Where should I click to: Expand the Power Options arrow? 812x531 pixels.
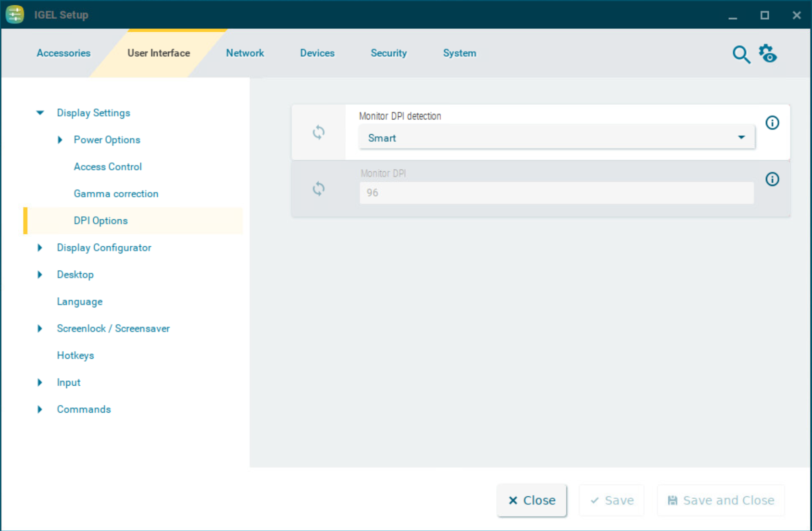[x=60, y=140]
